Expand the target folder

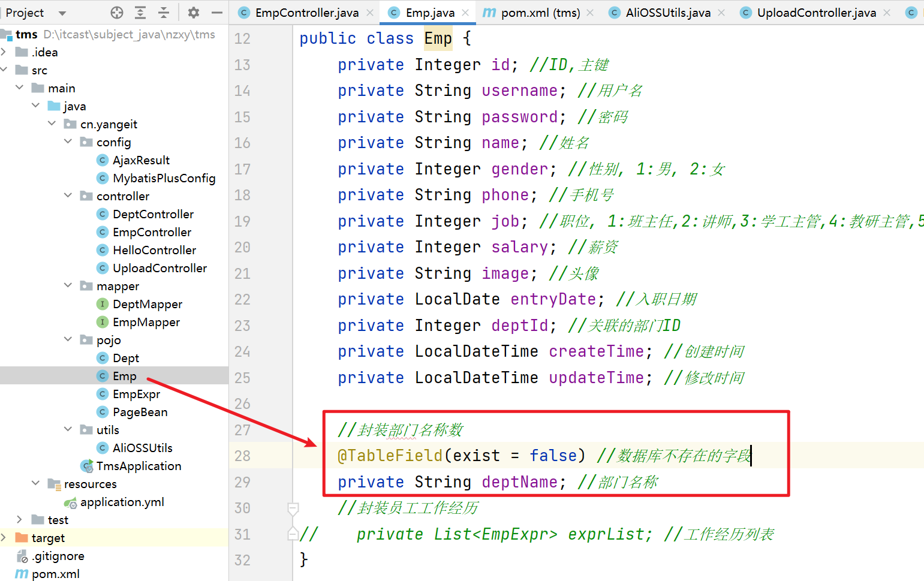[x=4, y=537]
